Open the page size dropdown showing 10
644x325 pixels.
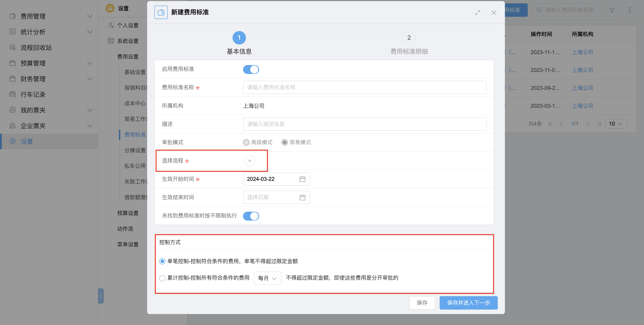616,124
